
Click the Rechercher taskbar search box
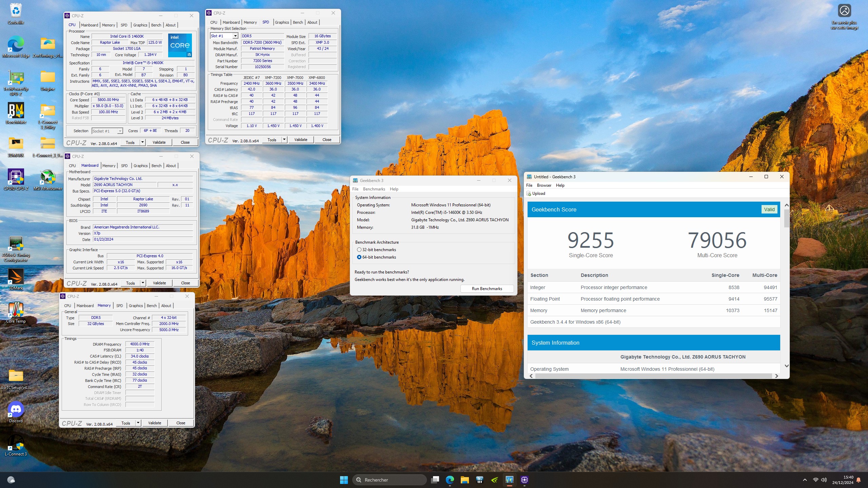pos(389,480)
